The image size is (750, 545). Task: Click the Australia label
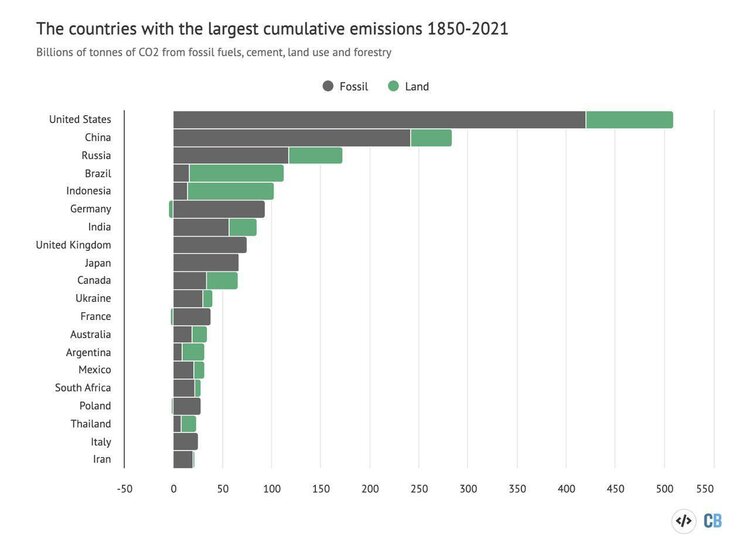(x=90, y=334)
